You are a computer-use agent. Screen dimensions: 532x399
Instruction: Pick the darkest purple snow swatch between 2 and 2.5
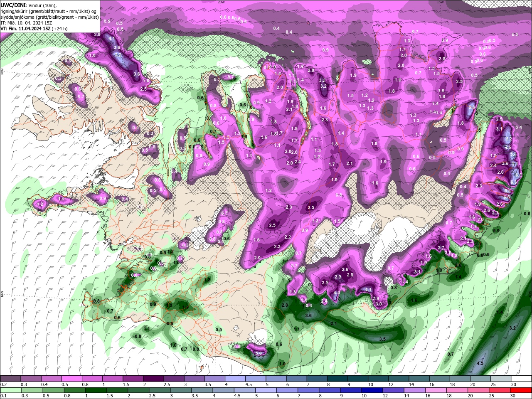pos(153,379)
